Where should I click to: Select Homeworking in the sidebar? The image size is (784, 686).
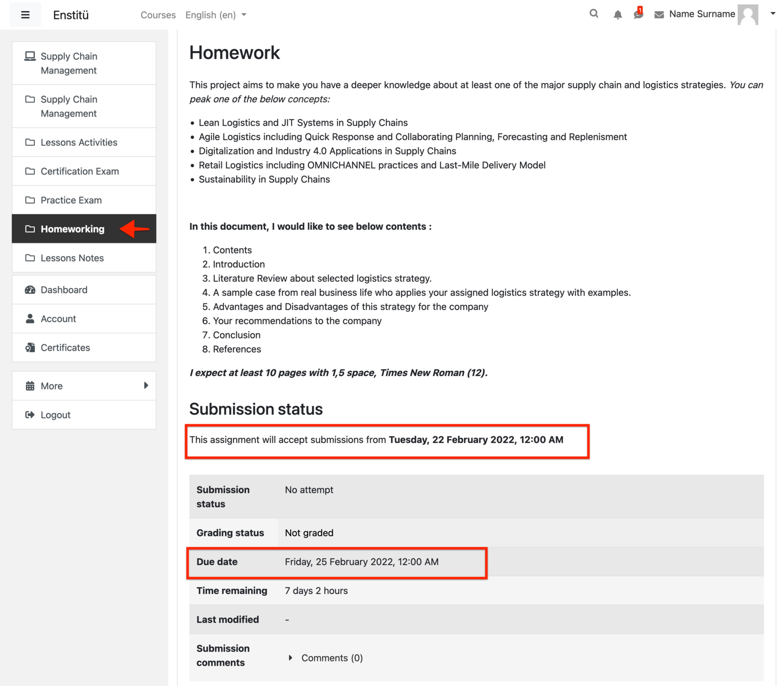73,229
